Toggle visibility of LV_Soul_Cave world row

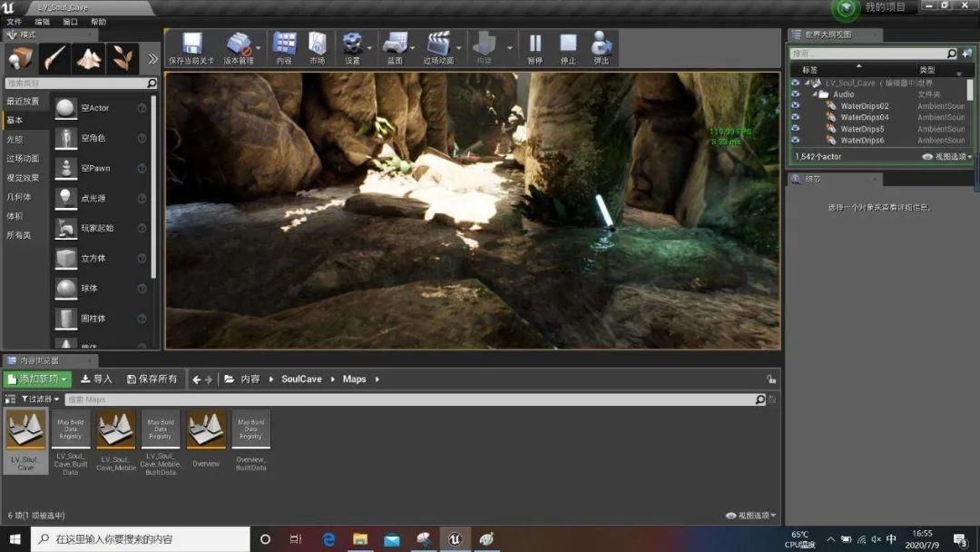795,83
